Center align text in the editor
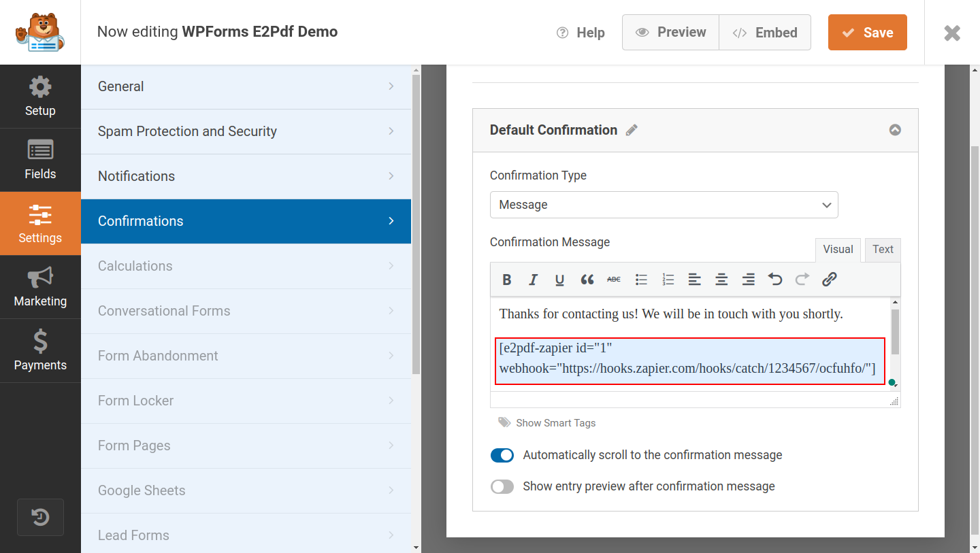This screenshot has width=980, height=553. pos(721,280)
